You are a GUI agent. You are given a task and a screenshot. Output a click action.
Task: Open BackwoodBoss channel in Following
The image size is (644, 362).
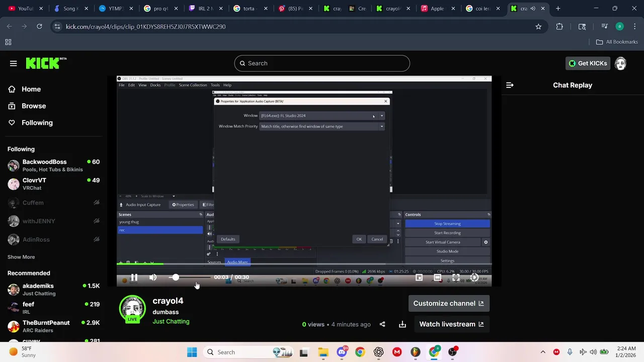click(53, 165)
